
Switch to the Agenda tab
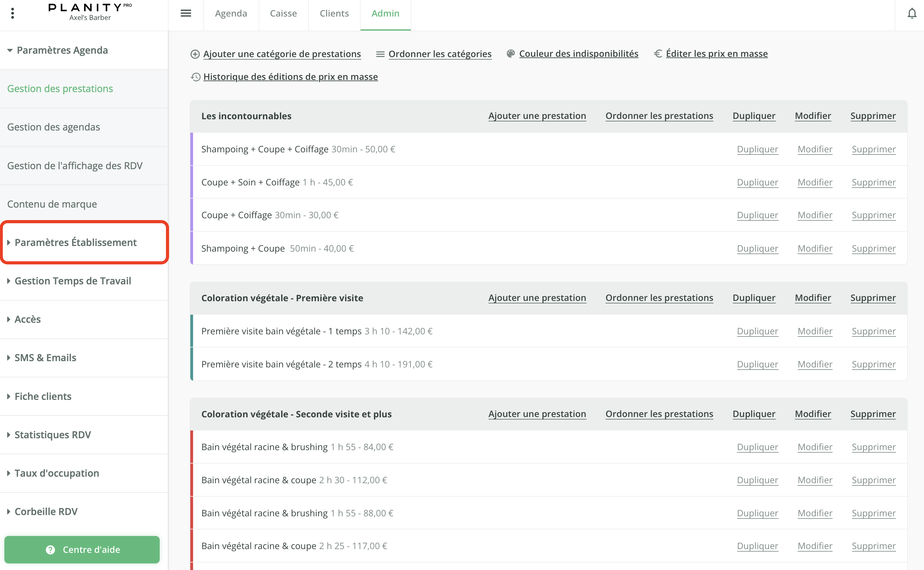[x=231, y=13]
